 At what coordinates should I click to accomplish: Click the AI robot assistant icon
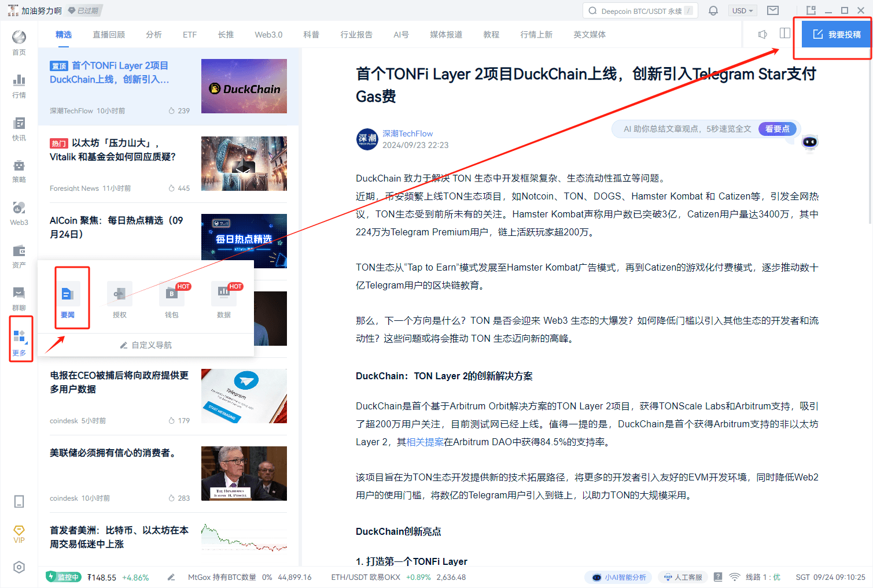click(x=810, y=142)
